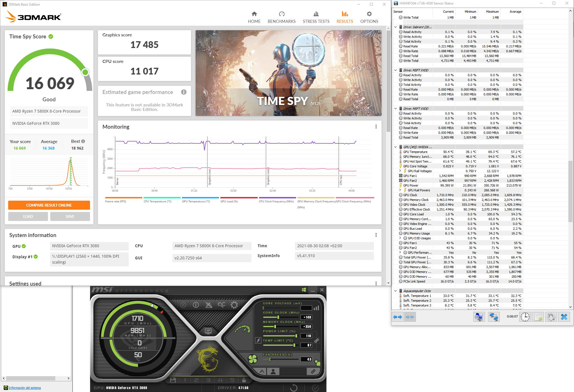
Task: Adjust the Core Clock (MHz) slider
Action: [x=281, y=317]
